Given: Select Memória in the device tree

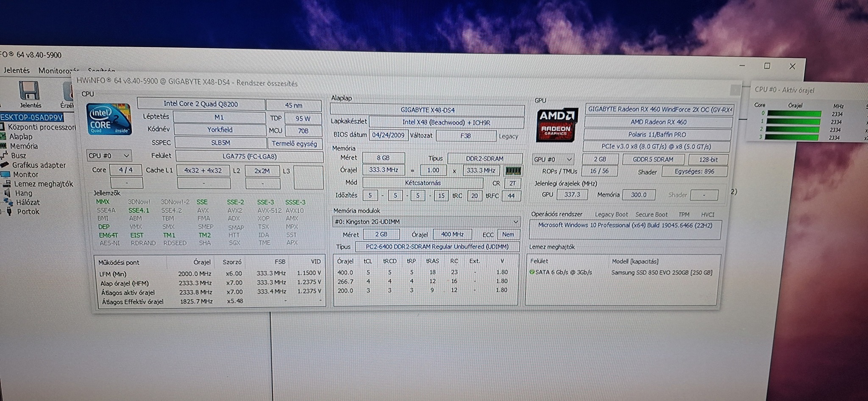Looking at the screenshot, I should point(24,146).
